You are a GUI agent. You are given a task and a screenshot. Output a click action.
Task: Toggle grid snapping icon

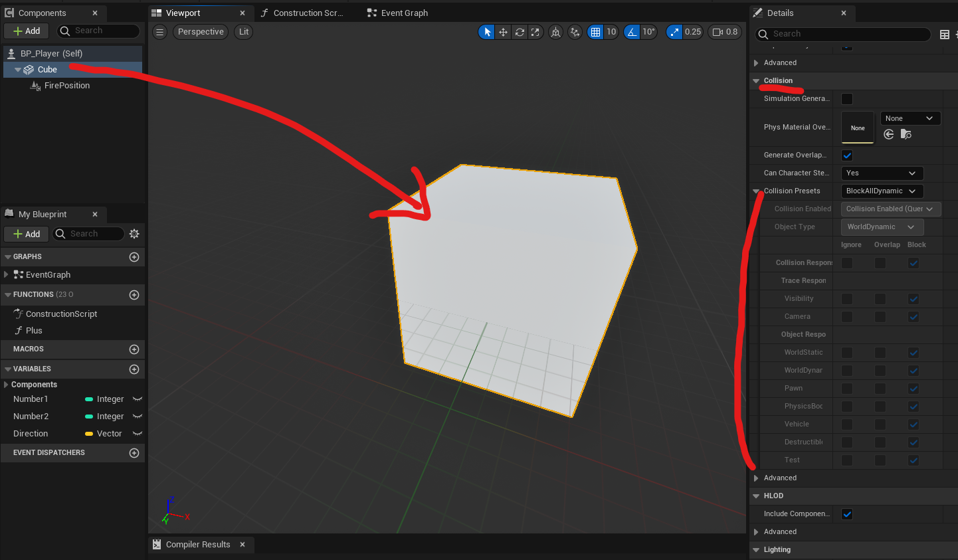[596, 32]
